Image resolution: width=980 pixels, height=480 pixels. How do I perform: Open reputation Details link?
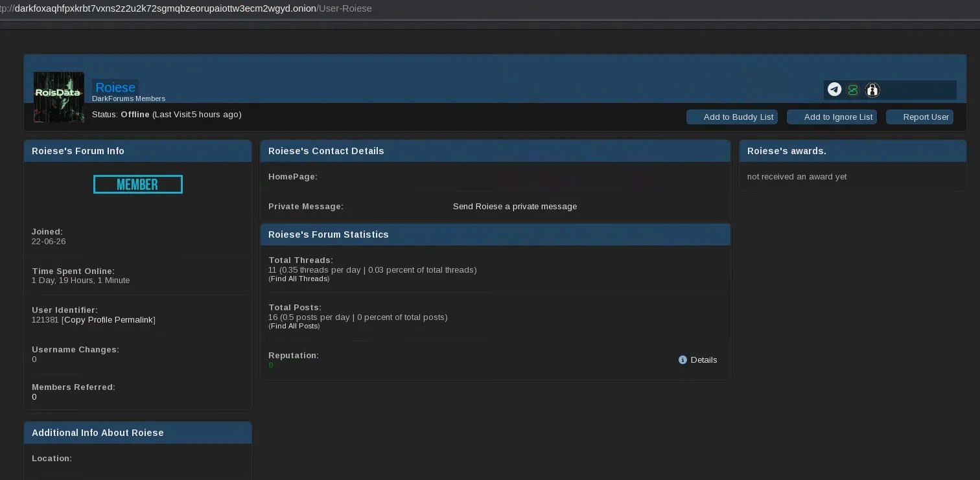(x=704, y=360)
